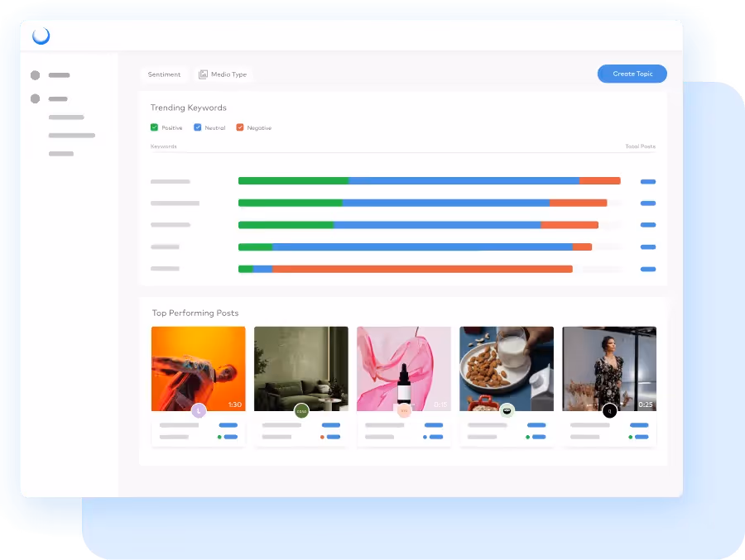Image resolution: width=745 pixels, height=560 pixels.
Task: Open the Media Type filter dropdown
Action: (x=223, y=74)
